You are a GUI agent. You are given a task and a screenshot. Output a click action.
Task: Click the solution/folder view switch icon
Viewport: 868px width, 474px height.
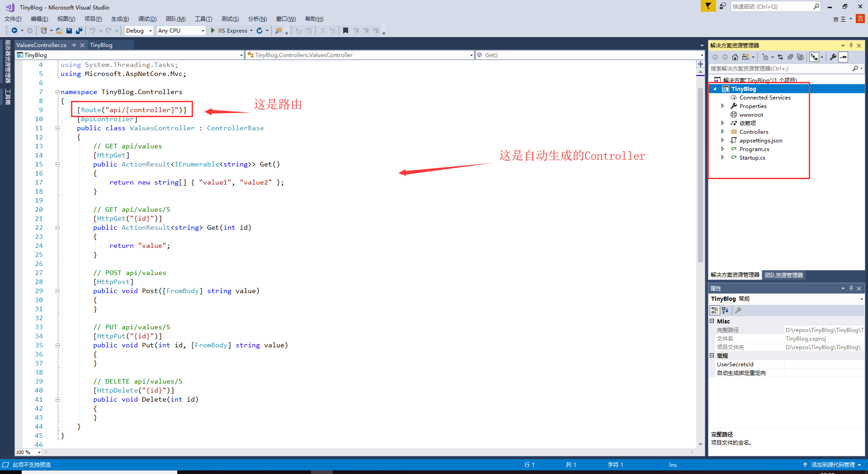coord(745,57)
